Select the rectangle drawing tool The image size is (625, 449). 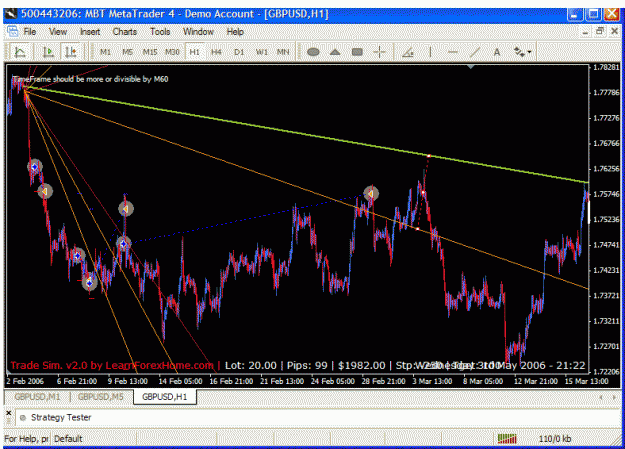tap(357, 52)
